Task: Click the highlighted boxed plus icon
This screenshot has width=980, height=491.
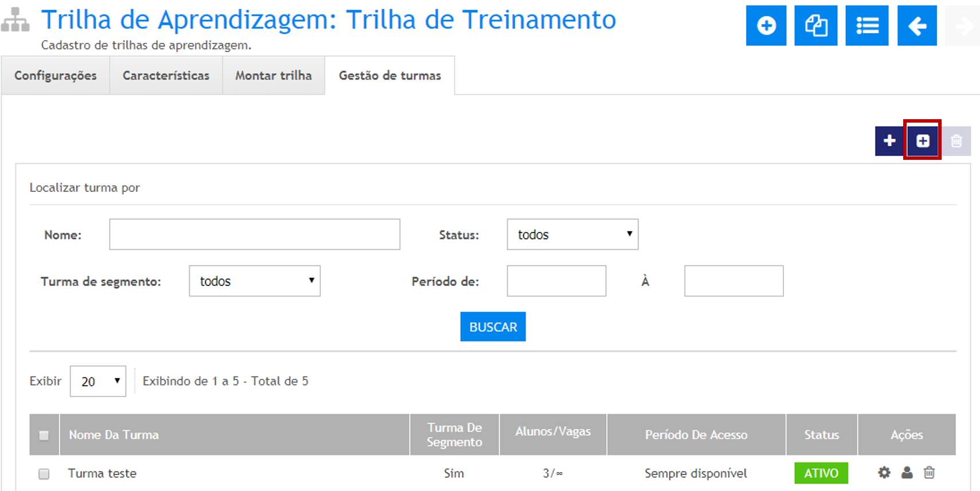Action: point(922,141)
